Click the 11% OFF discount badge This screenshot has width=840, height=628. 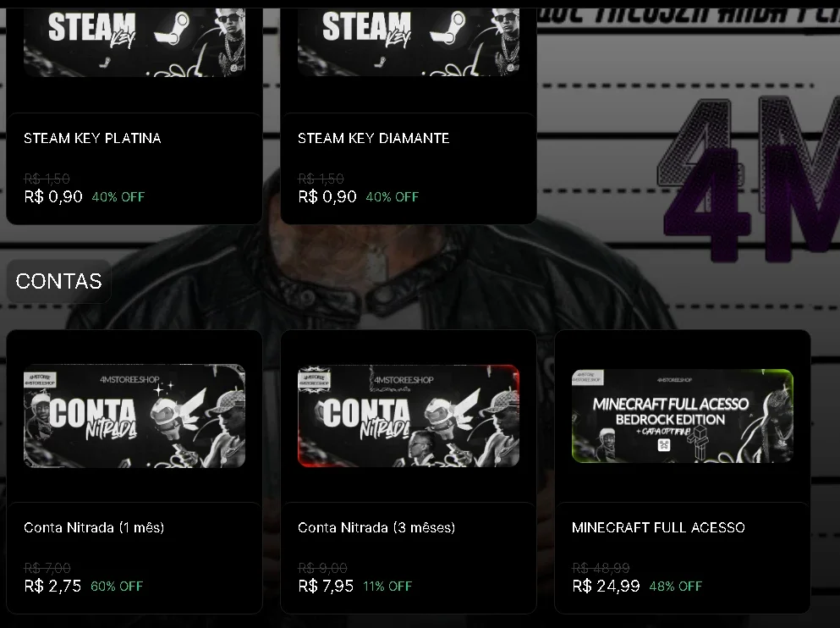point(387,587)
